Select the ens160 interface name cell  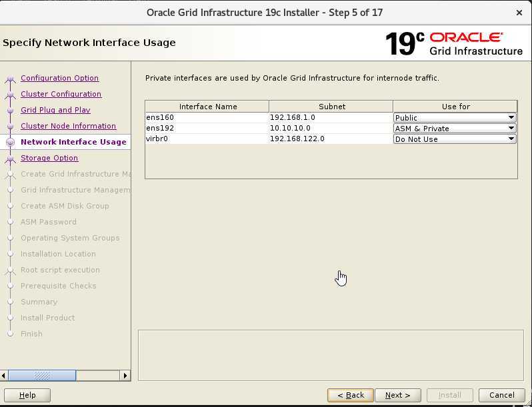coord(207,117)
